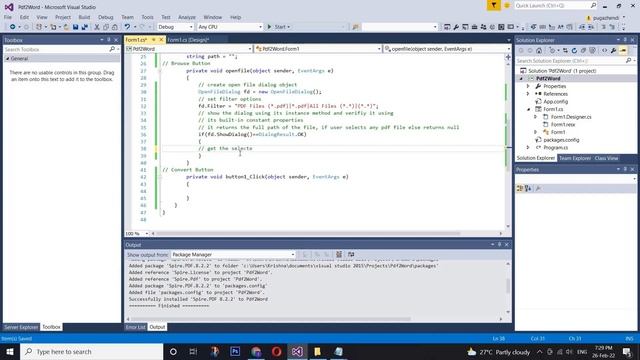Click the Property Pages wrench in Properties panel
Image resolution: width=640 pixels, height=360 pixels.
tap(538, 188)
